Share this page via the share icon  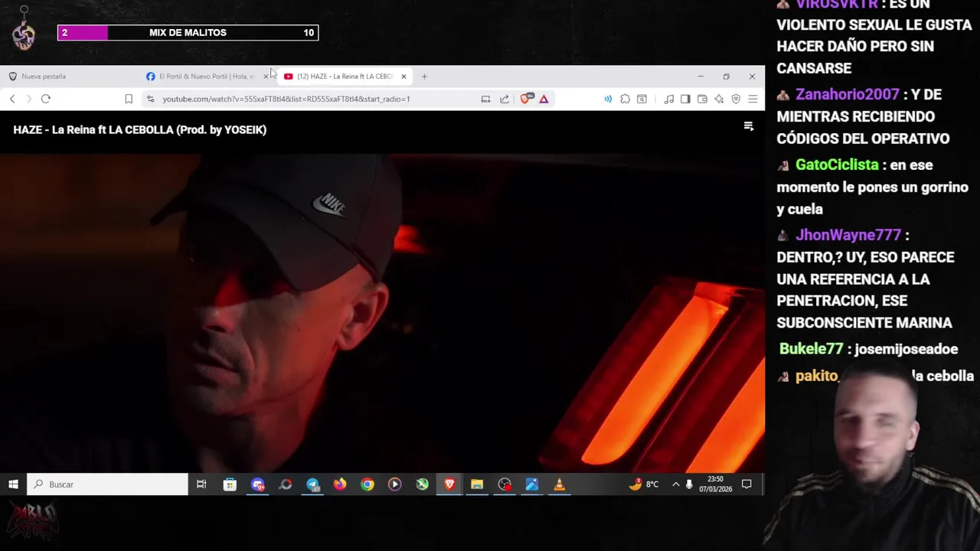505,99
